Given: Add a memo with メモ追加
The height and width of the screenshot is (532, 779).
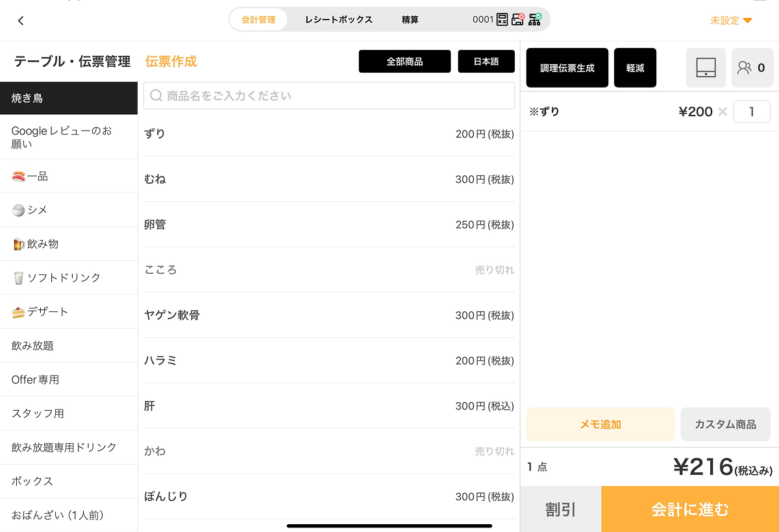Looking at the screenshot, I should click(600, 424).
